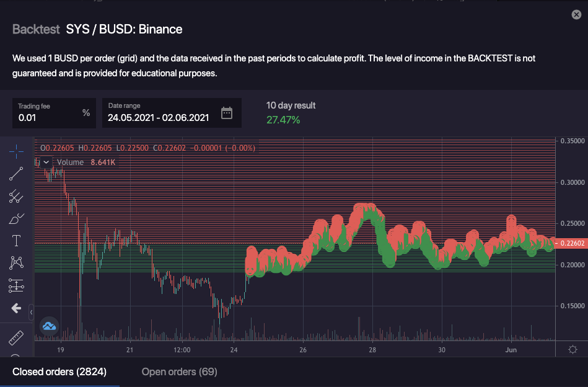Close the Backtest dialog
This screenshot has height=387, width=588.
coord(576,15)
